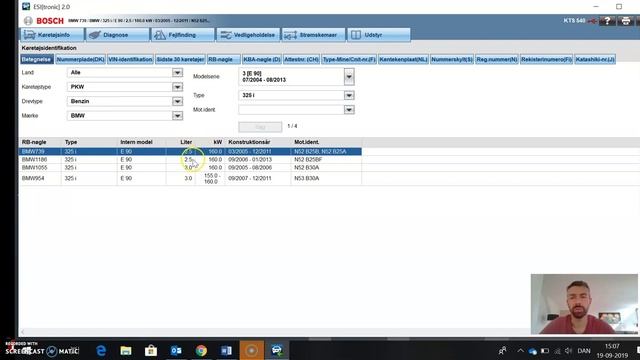Viewport: 640px width, 360px height.
Task: Select the BMW1055 vehicle row
Action: [x=191, y=168]
